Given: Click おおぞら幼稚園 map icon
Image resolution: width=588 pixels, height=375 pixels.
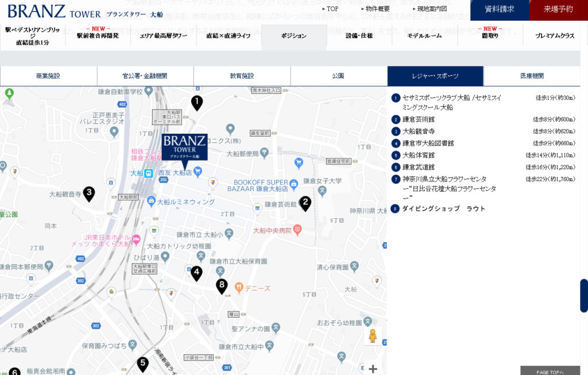Looking at the screenshot, I should (x=367, y=322).
